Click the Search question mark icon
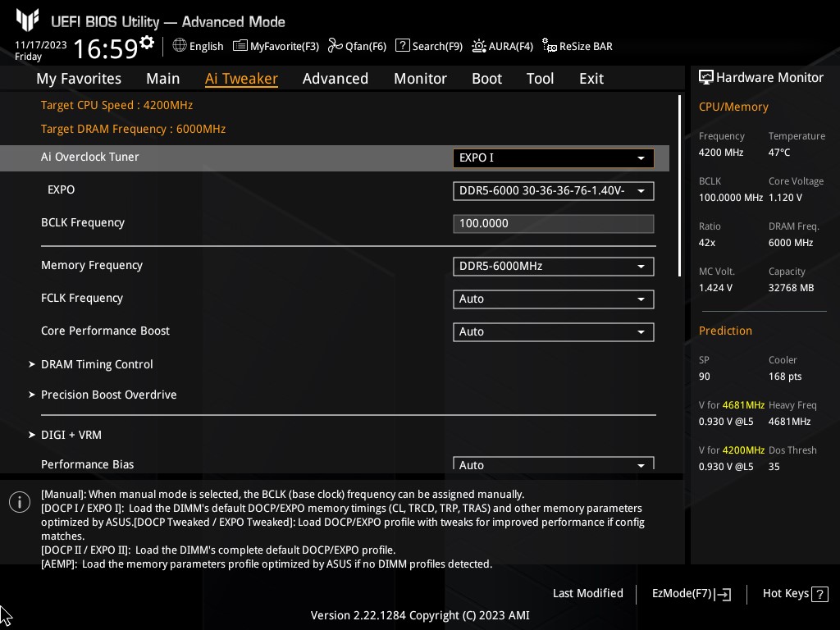This screenshot has height=630, width=840. pos(402,46)
